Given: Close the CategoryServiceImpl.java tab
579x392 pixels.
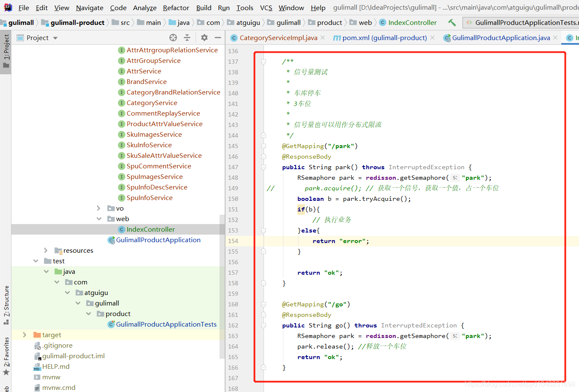Looking at the screenshot, I should coord(323,38).
